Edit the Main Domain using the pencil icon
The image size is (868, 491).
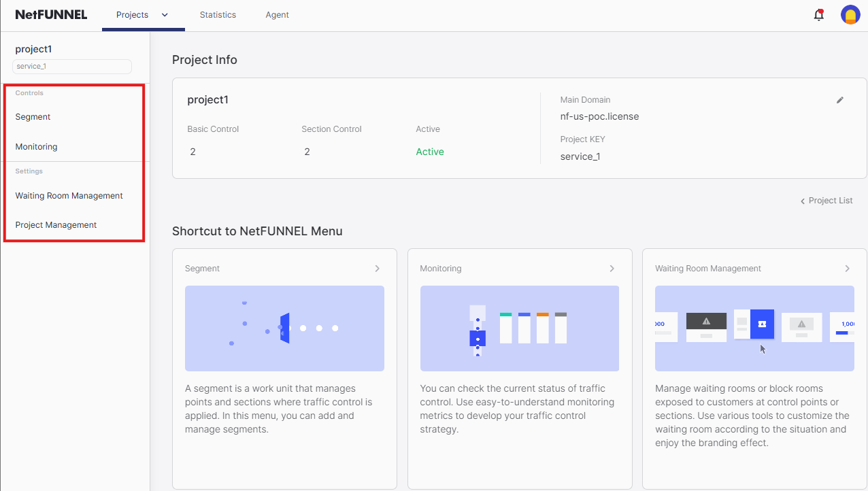[839, 100]
